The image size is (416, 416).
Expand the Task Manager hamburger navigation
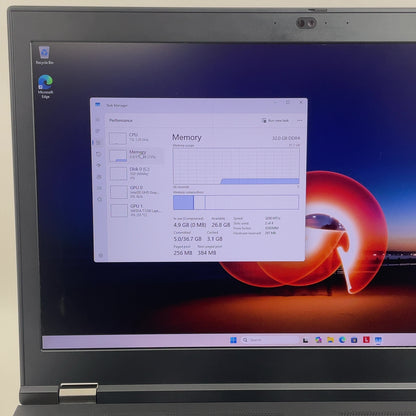[x=98, y=120]
